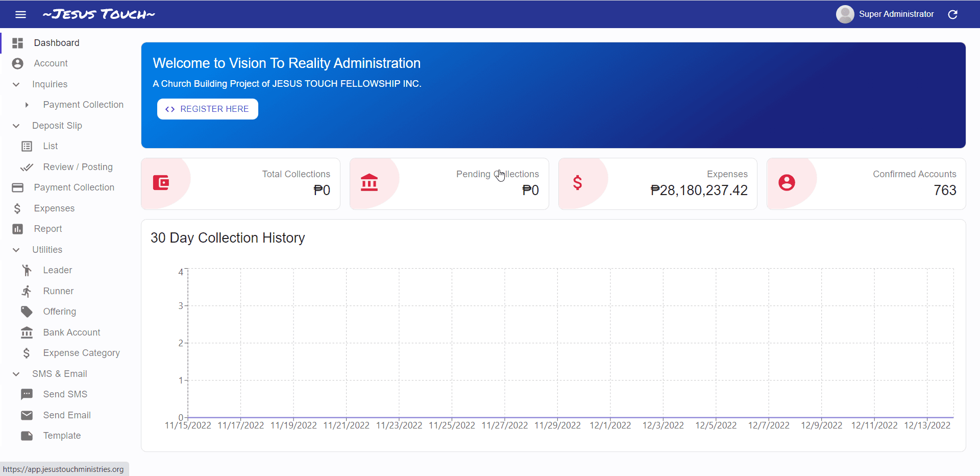
Task: Open the main Payment Collection menu item
Action: tap(65, 187)
